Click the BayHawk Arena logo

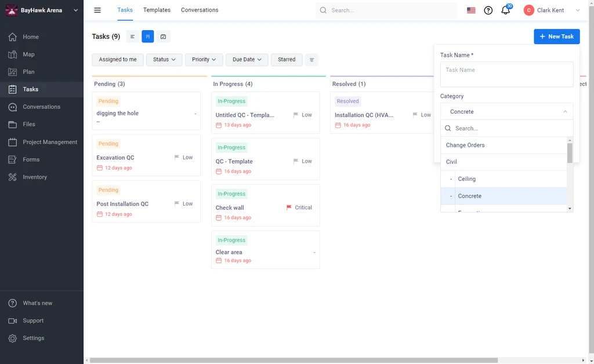[x=12, y=10]
